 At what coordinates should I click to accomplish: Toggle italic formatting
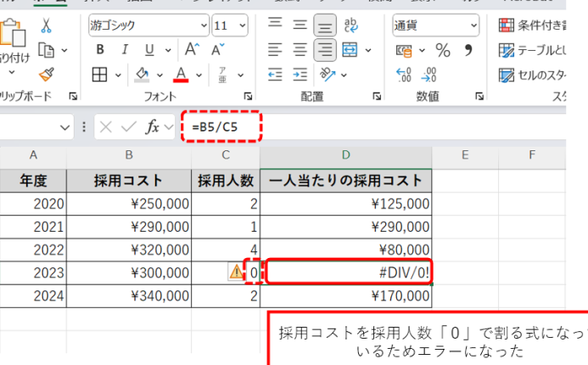click(x=124, y=50)
